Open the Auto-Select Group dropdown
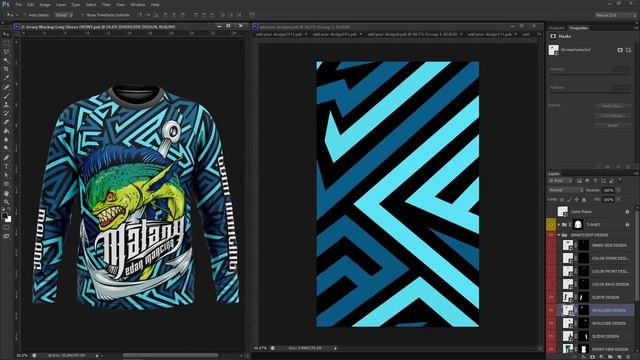This screenshot has height=360, width=640. click(63, 15)
